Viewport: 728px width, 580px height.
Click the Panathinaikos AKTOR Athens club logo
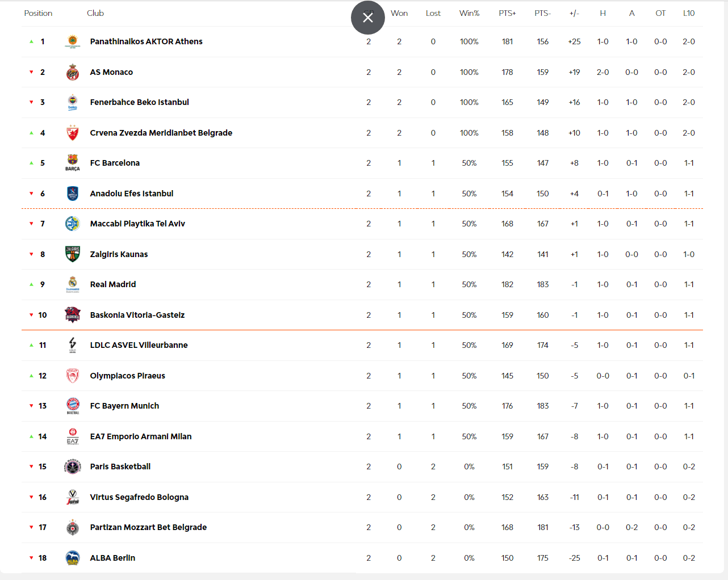[72, 41]
